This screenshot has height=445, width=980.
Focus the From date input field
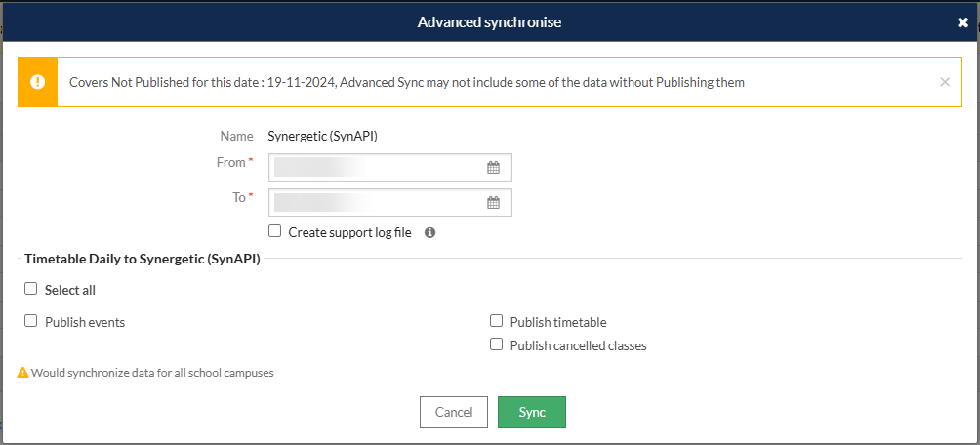tap(390, 168)
